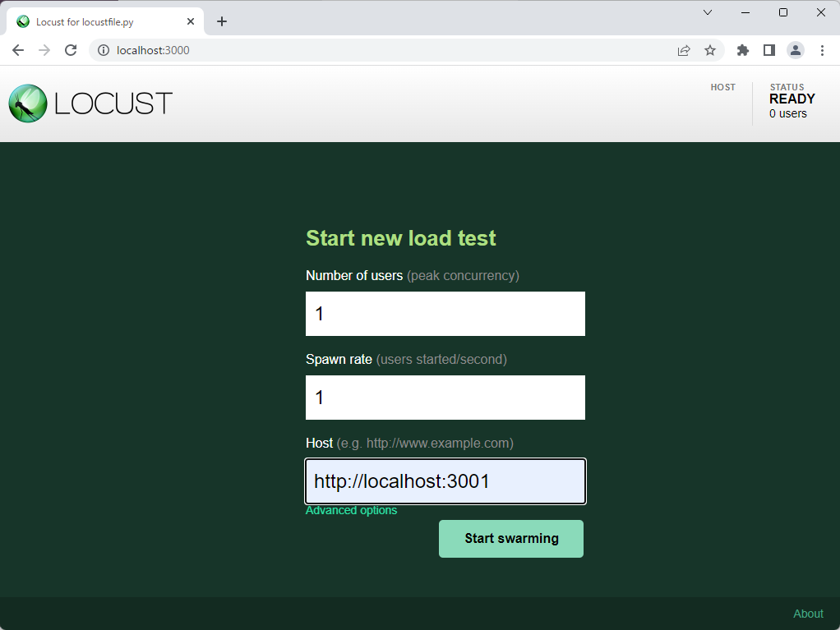Image resolution: width=840 pixels, height=630 pixels.
Task: Click the forward navigation arrow
Action: (44, 50)
